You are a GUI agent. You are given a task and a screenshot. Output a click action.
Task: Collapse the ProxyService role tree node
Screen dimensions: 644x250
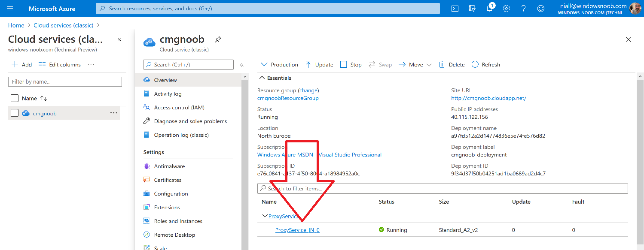coord(265,216)
